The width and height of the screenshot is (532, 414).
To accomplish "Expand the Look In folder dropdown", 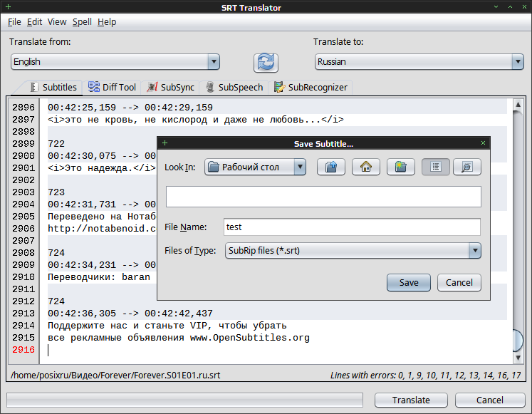I will [x=300, y=167].
